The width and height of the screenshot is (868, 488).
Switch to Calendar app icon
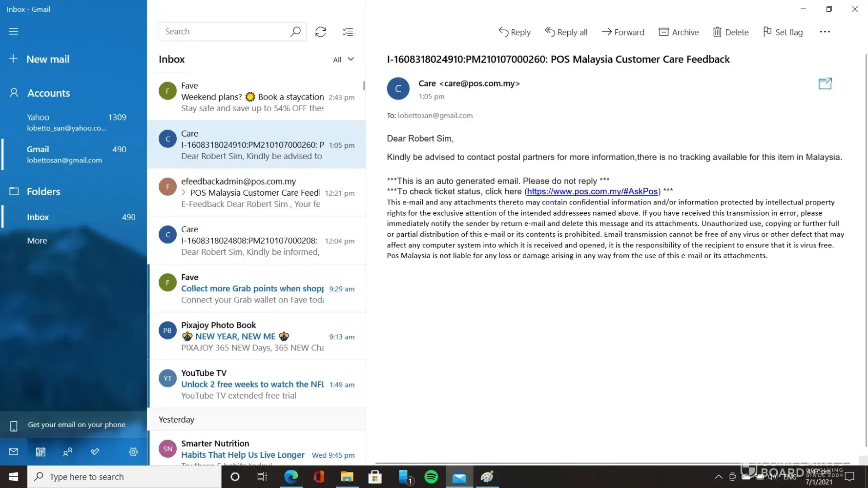click(x=41, y=452)
